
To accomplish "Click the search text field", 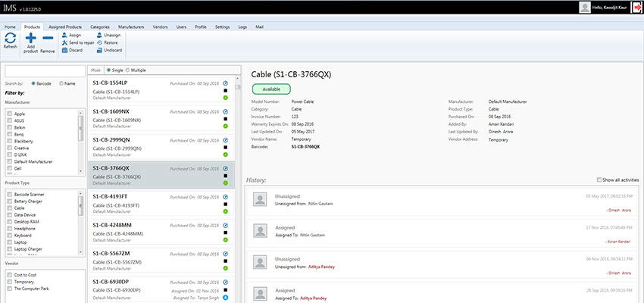I will [x=45, y=71].
